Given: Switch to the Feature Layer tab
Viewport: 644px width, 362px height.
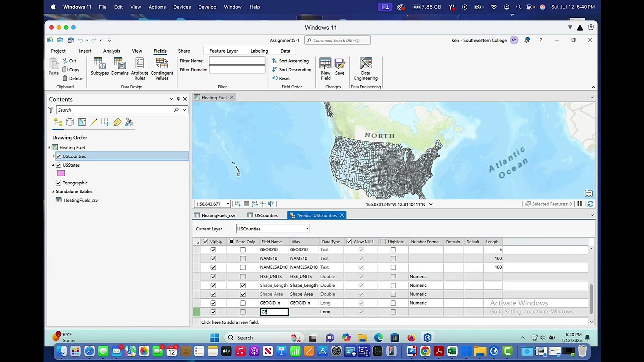Looking at the screenshot, I should [224, 51].
